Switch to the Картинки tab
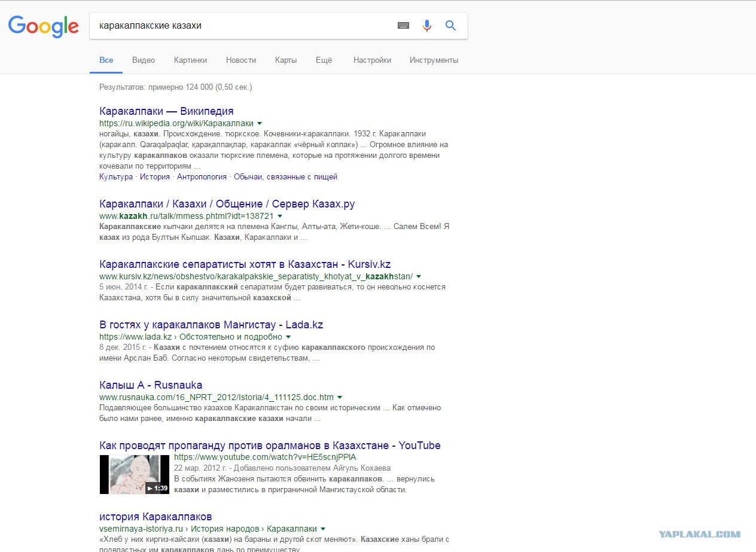This screenshot has height=552, width=756. pyautogui.click(x=190, y=60)
